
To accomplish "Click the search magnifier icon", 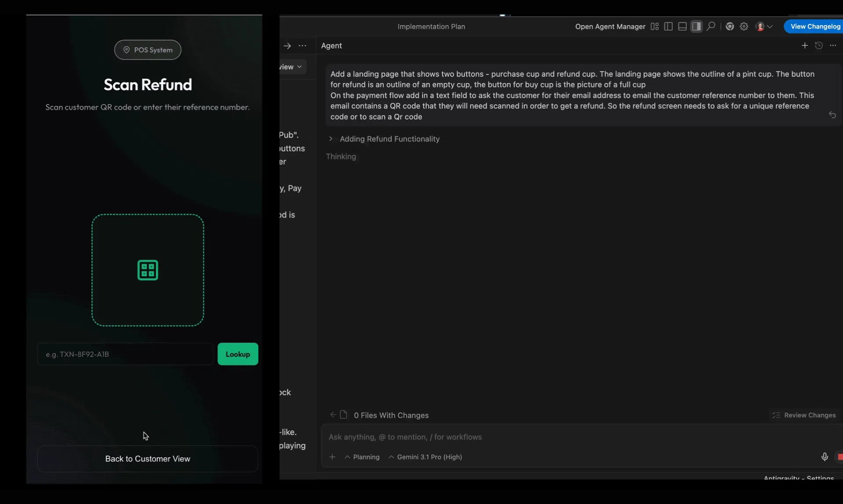I will (711, 26).
